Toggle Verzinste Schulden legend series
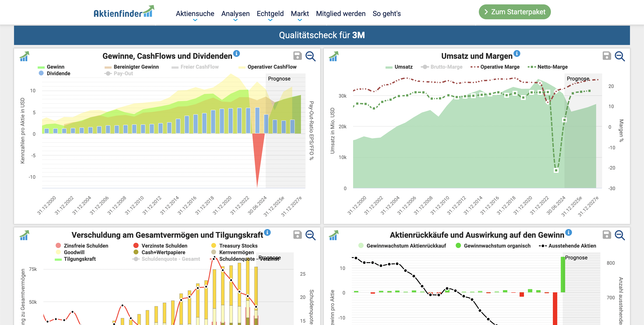Viewport: 644px width, 325px height. (x=161, y=246)
